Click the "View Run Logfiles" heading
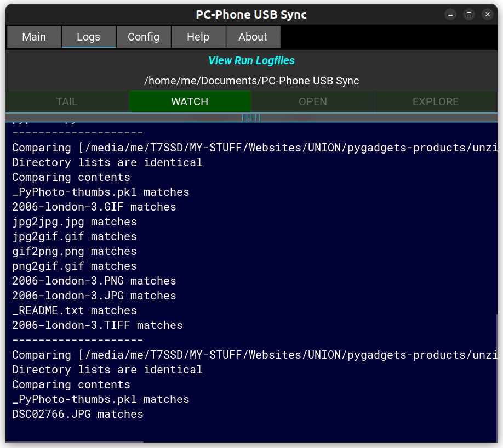The height and width of the screenshot is (448, 503). point(251,61)
